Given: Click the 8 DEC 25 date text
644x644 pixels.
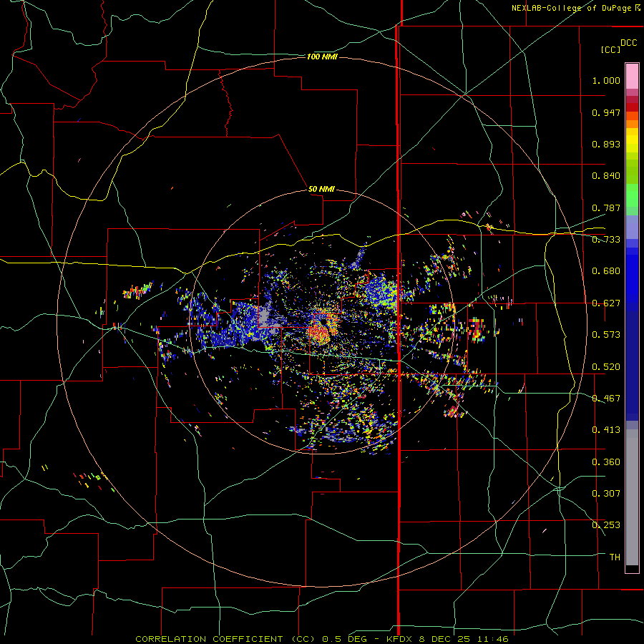Looking at the screenshot, I should [445, 639].
